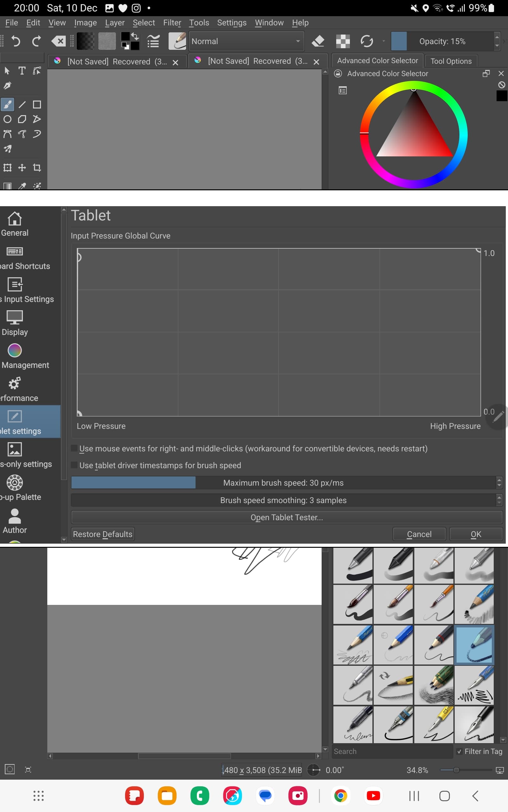This screenshot has height=812, width=508.
Task: Open the color selector settings icon
Action: 343,90
